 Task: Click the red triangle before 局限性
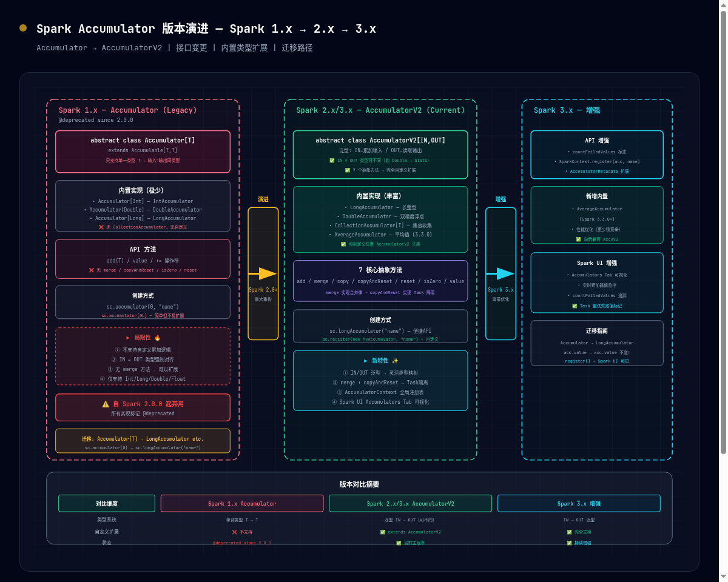(x=128, y=337)
